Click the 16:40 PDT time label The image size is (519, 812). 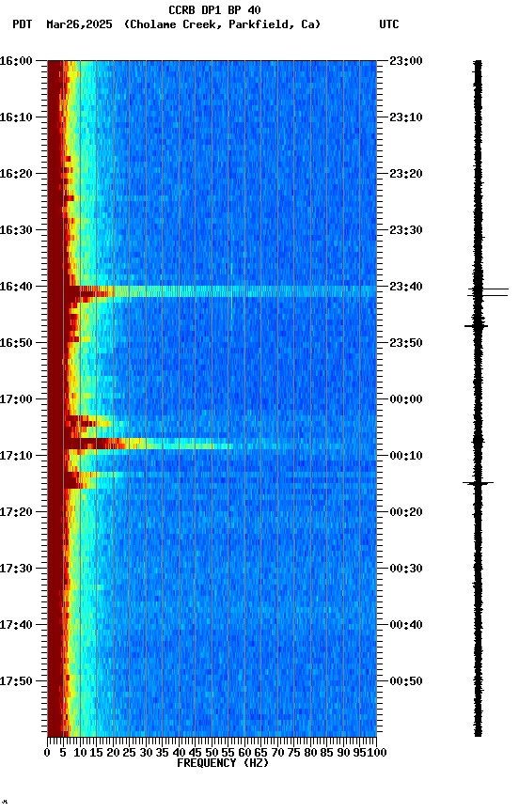[16, 287]
